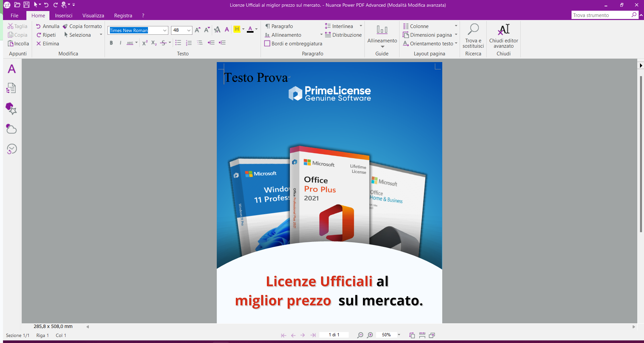
Task: Click the cloud icon in left sidebar
Action: point(11,129)
